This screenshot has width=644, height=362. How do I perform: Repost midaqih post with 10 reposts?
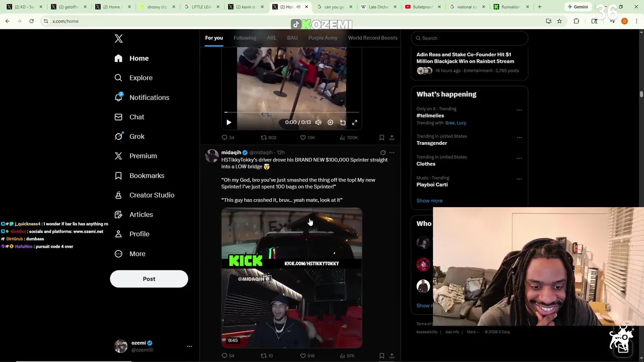pos(267,355)
